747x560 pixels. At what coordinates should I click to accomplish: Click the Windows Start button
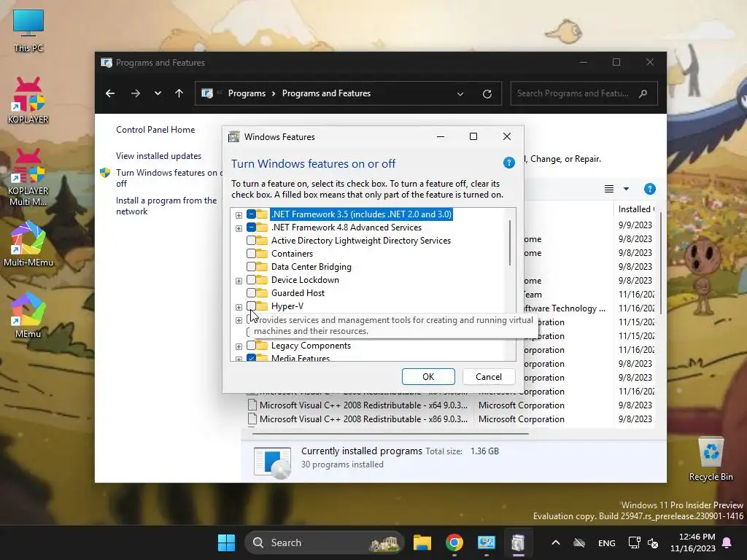point(226,542)
